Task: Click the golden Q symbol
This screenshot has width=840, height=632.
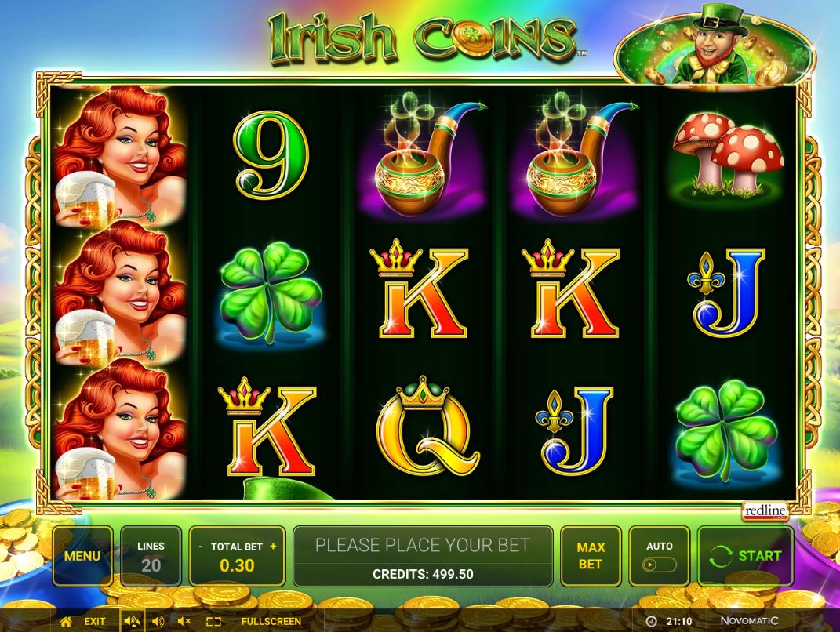Action: [427, 427]
